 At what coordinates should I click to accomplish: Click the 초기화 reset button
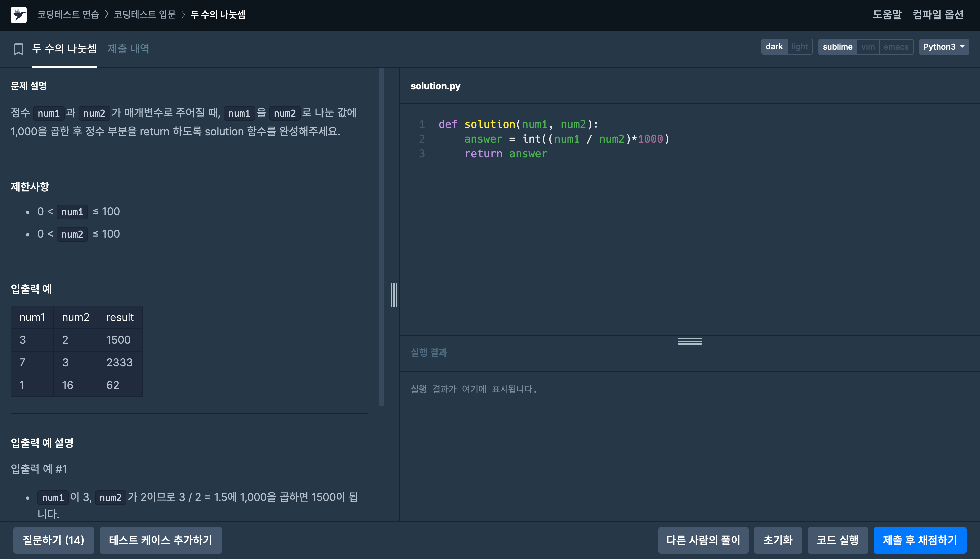(778, 540)
